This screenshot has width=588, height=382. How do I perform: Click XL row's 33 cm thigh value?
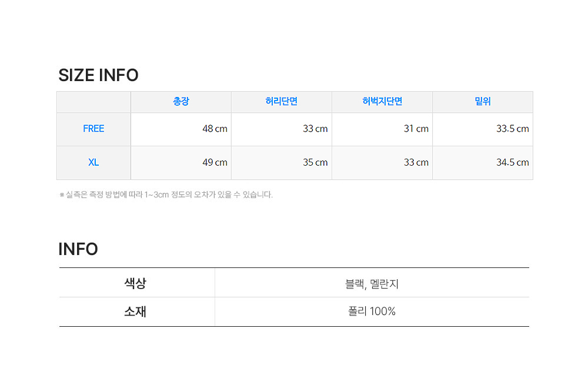click(x=416, y=162)
